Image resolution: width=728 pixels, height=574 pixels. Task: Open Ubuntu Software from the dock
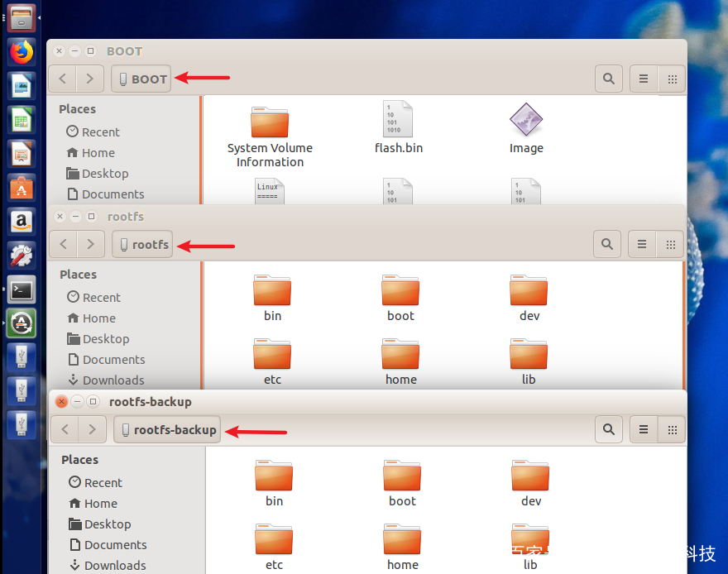[22, 188]
